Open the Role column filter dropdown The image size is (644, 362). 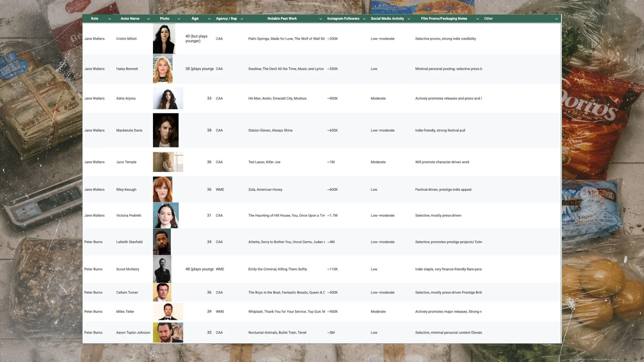[x=109, y=19]
